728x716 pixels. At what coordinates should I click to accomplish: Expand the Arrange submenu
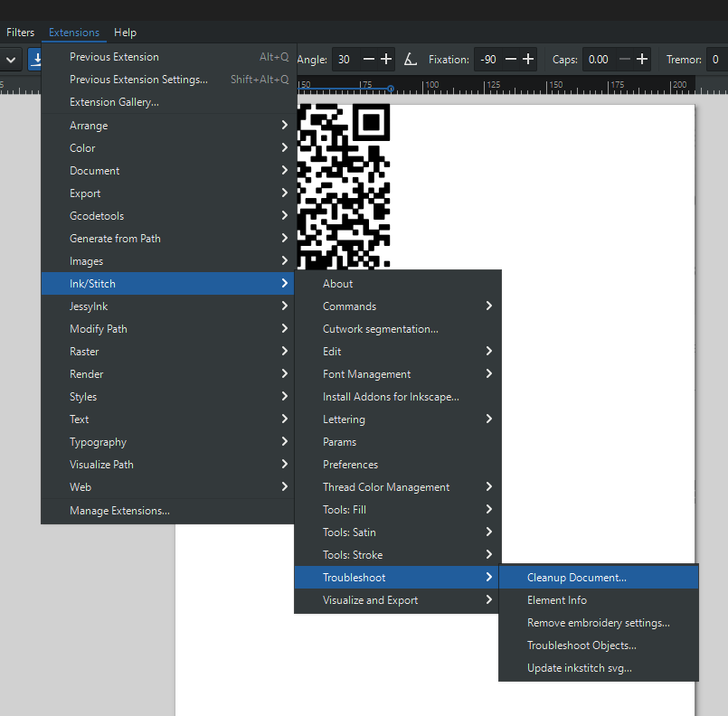tap(167, 126)
